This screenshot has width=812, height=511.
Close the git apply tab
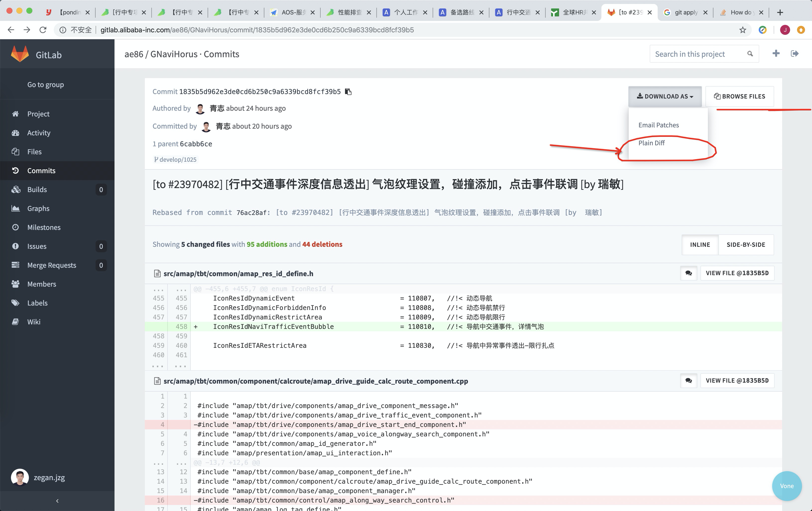pos(705,12)
